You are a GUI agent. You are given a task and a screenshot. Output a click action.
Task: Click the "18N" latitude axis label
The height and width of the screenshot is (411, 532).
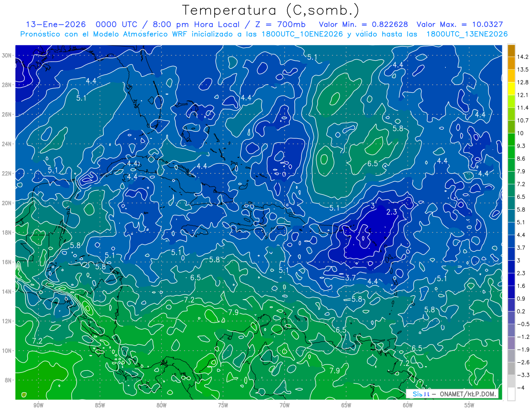point(8,232)
